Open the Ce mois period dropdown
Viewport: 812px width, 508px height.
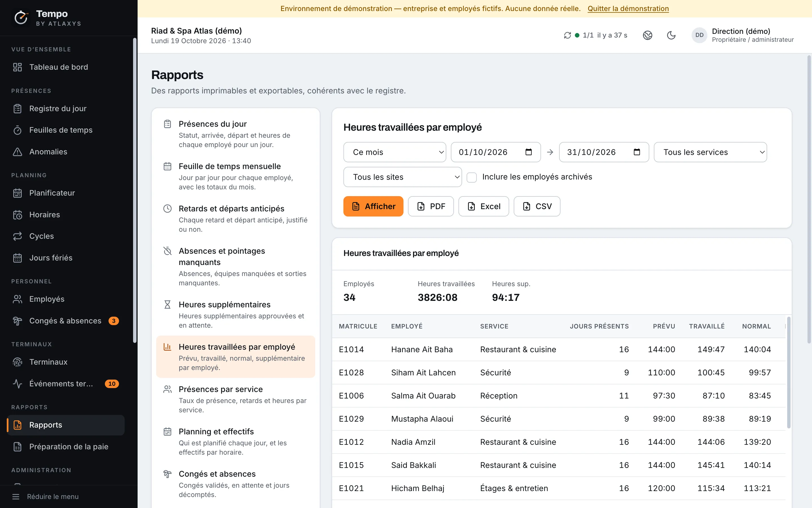click(x=395, y=152)
